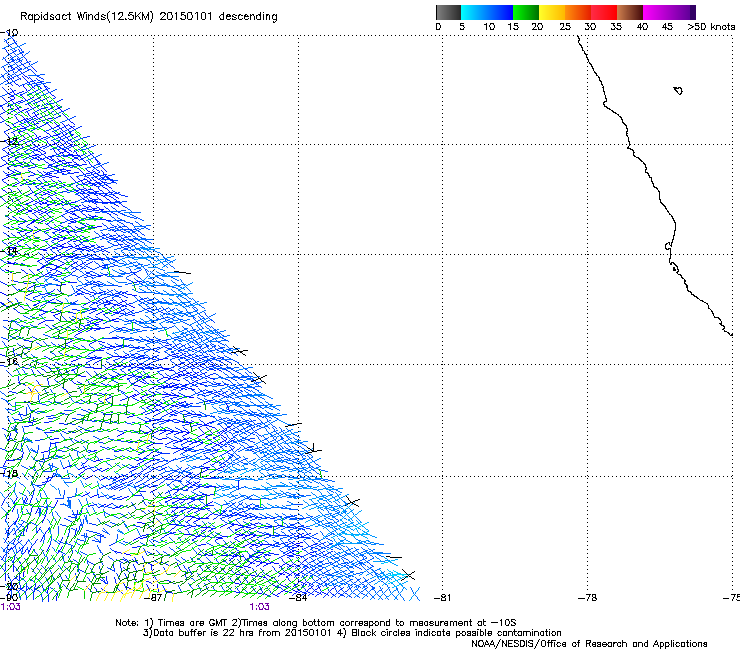
Task: Click the '-16' latitude axis label
Action: [x=9, y=362]
